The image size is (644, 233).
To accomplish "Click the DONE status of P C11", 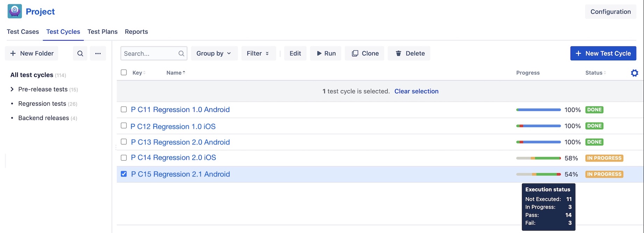I will (594, 110).
